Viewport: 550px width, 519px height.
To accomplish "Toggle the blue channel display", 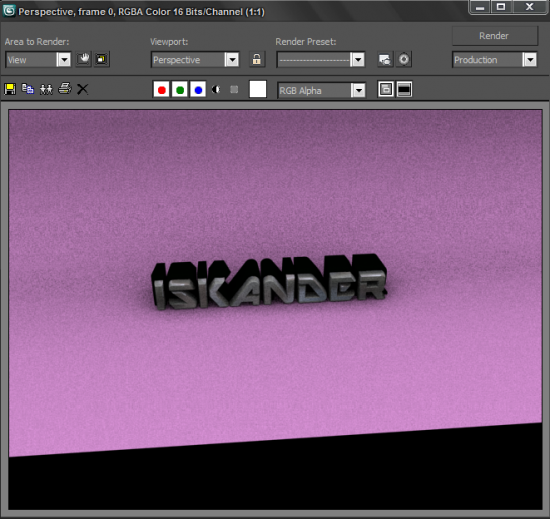I will click(198, 90).
